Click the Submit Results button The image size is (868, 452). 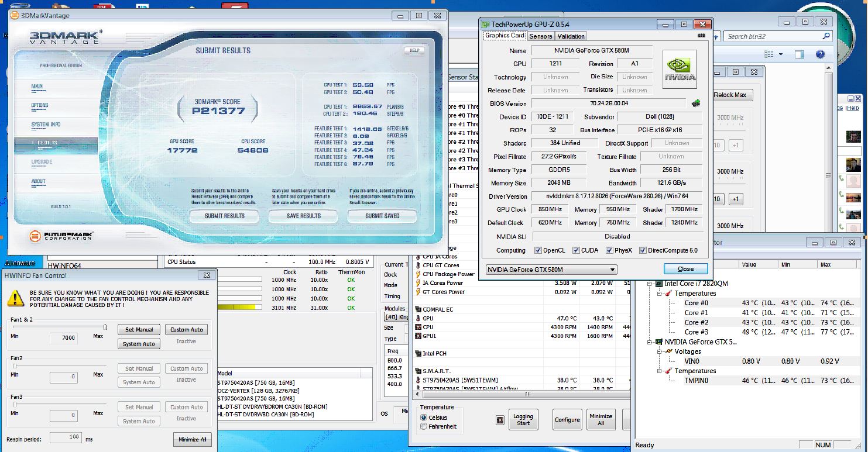[225, 216]
